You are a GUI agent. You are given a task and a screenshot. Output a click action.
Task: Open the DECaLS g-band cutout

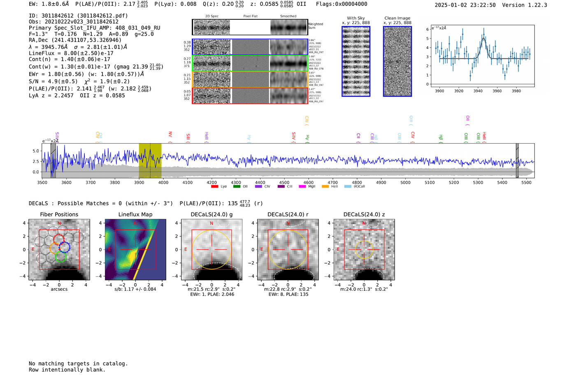(x=211, y=250)
